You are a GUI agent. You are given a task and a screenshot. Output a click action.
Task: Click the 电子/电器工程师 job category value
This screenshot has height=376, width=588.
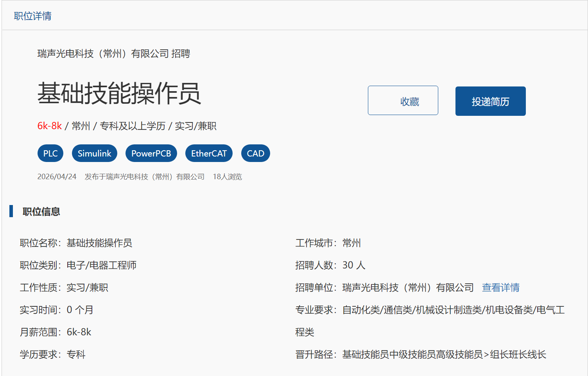pyautogui.click(x=101, y=265)
